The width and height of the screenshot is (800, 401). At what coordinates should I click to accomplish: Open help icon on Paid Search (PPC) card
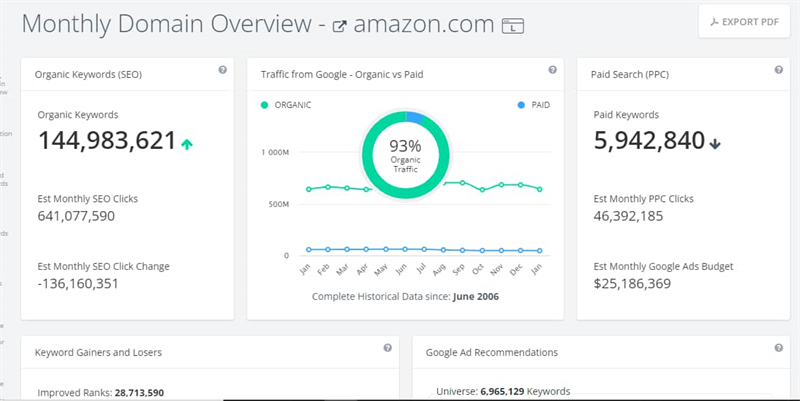point(779,70)
